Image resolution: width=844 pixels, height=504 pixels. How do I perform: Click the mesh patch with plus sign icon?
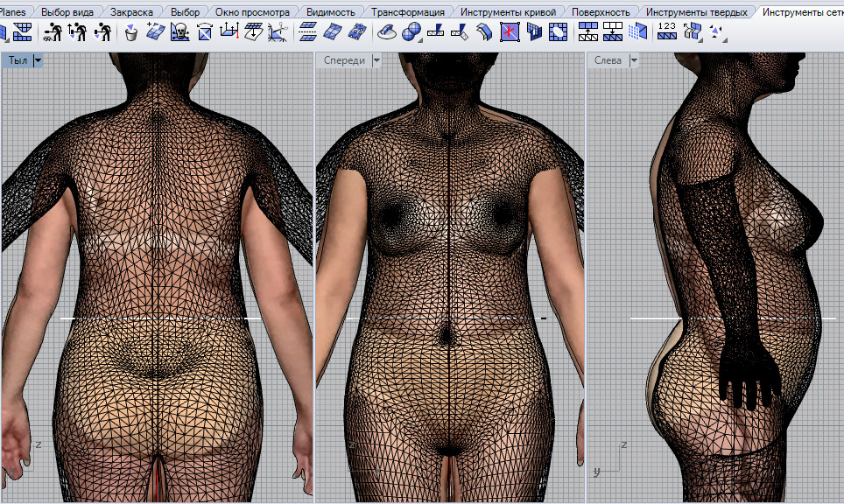click(155, 32)
